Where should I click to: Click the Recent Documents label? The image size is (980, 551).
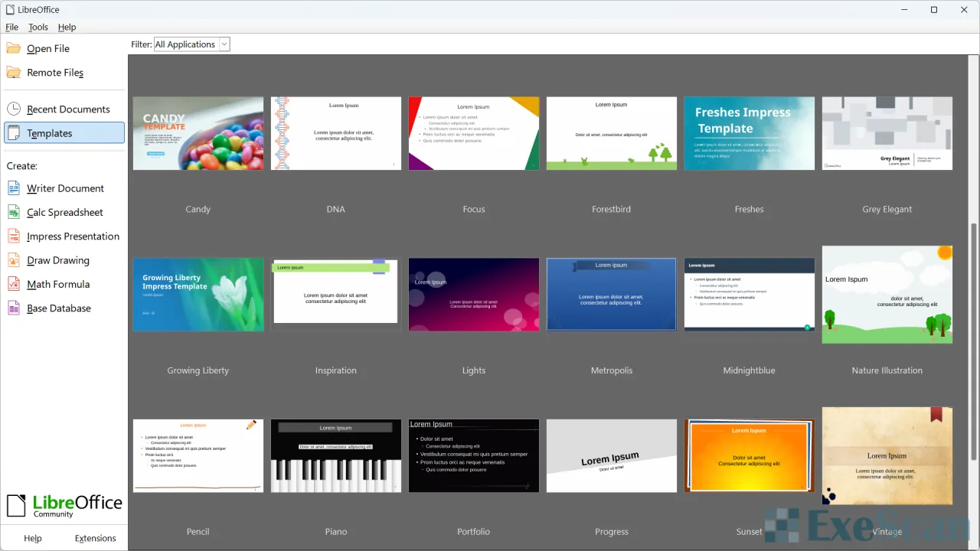[x=68, y=109]
